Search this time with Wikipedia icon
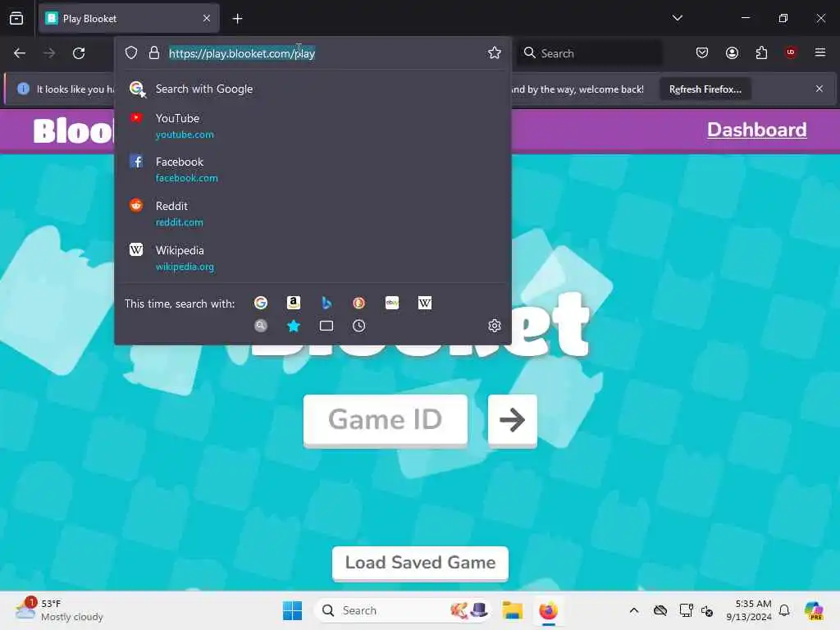 425,304
